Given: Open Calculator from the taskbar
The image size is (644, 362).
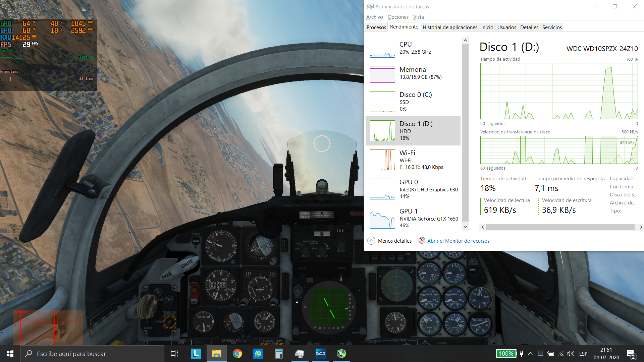Looking at the screenshot, I should 279,354.
